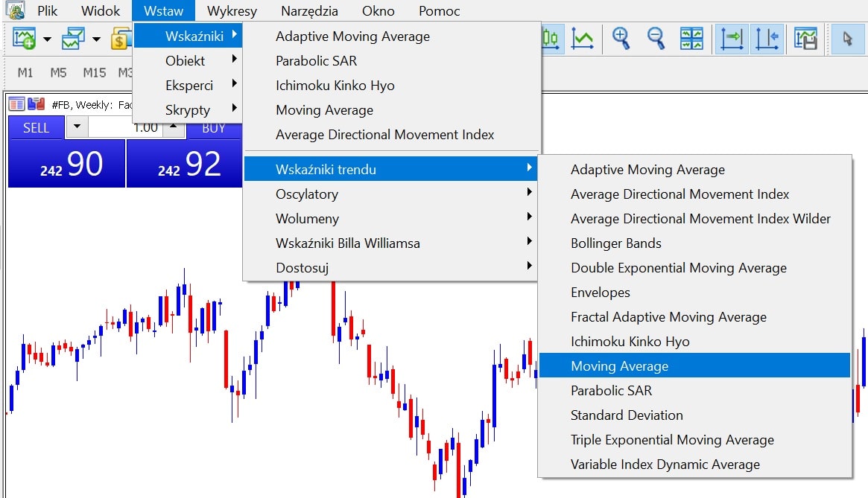Click the zoom in magnifier icon

click(x=621, y=39)
